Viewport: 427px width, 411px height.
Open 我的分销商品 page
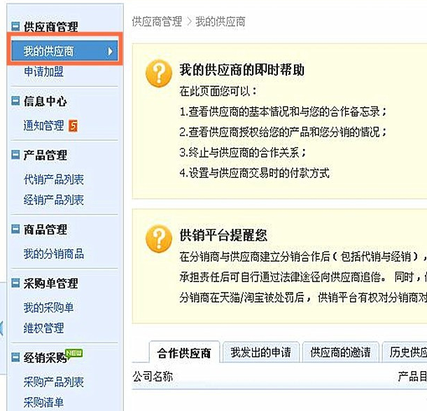(53, 254)
